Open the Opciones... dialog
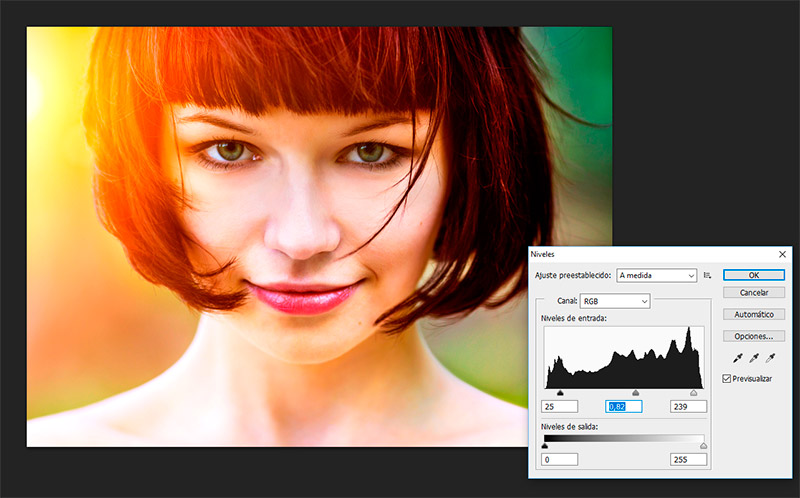This screenshot has height=498, width=800. click(753, 336)
